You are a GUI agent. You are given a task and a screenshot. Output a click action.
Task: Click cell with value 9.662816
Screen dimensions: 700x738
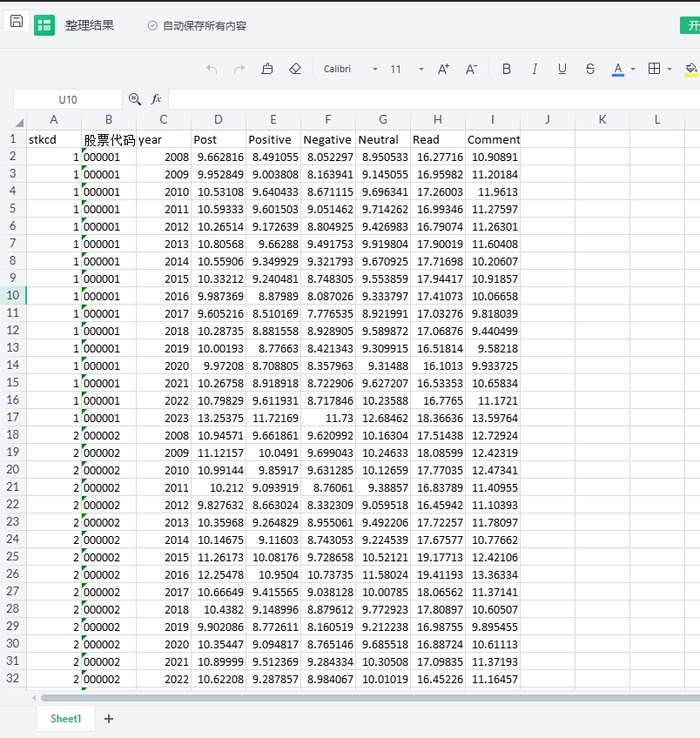pyautogui.click(x=219, y=157)
